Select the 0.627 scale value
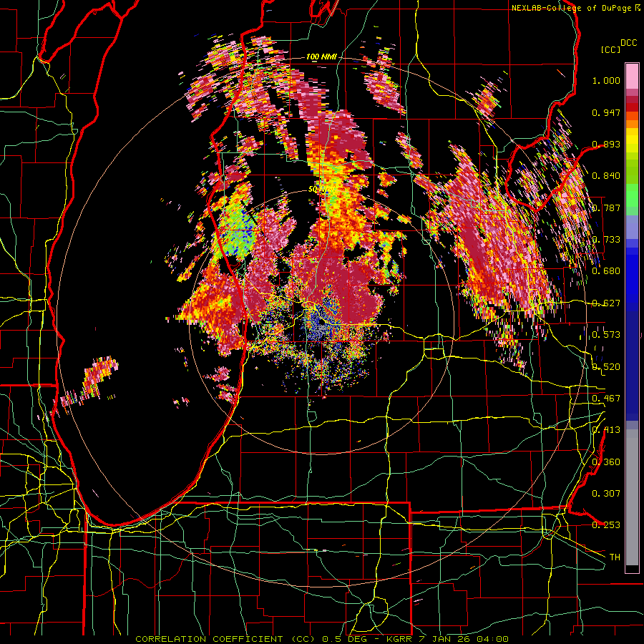 pos(606,303)
